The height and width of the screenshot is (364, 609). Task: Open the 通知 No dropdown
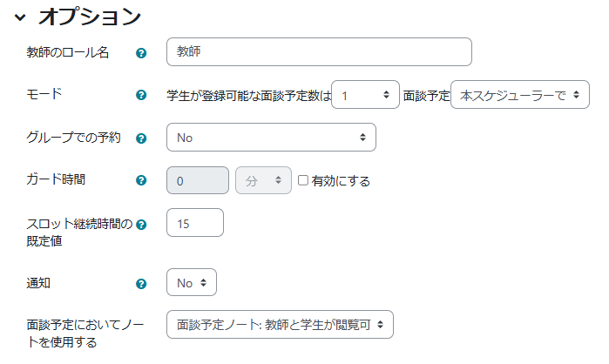(192, 282)
